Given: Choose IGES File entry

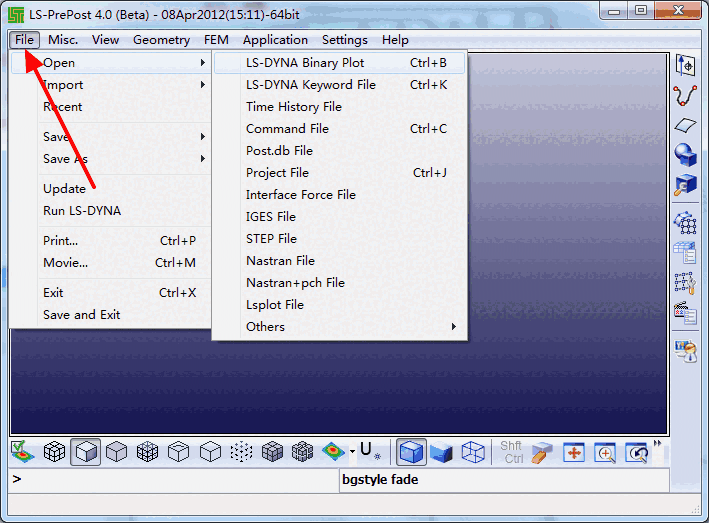Looking at the screenshot, I should (x=339, y=217).
